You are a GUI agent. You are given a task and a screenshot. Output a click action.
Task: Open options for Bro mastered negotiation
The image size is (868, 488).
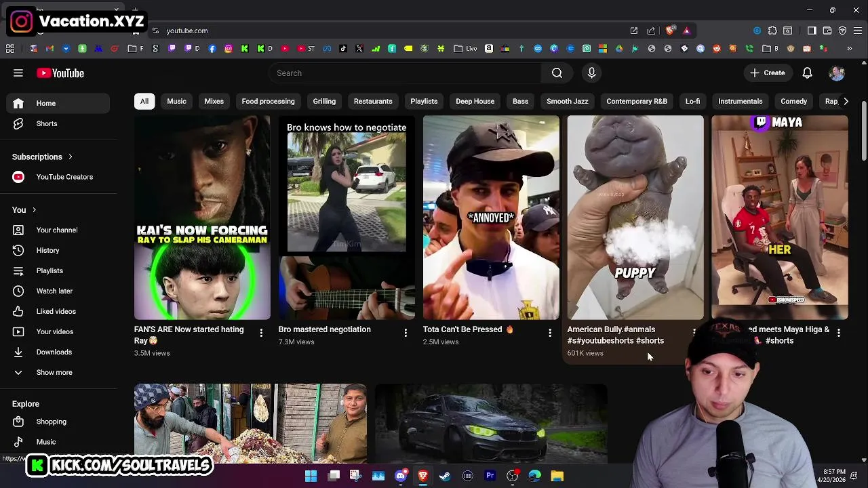click(406, 332)
